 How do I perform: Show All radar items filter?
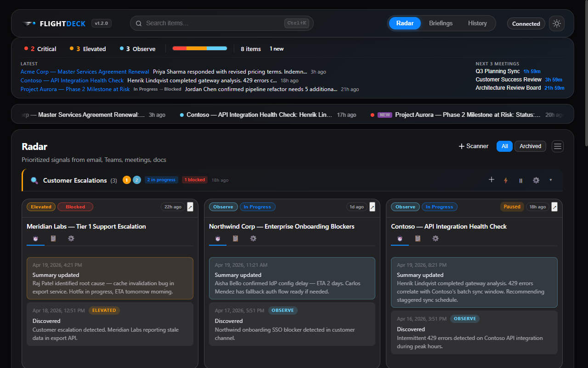click(505, 146)
